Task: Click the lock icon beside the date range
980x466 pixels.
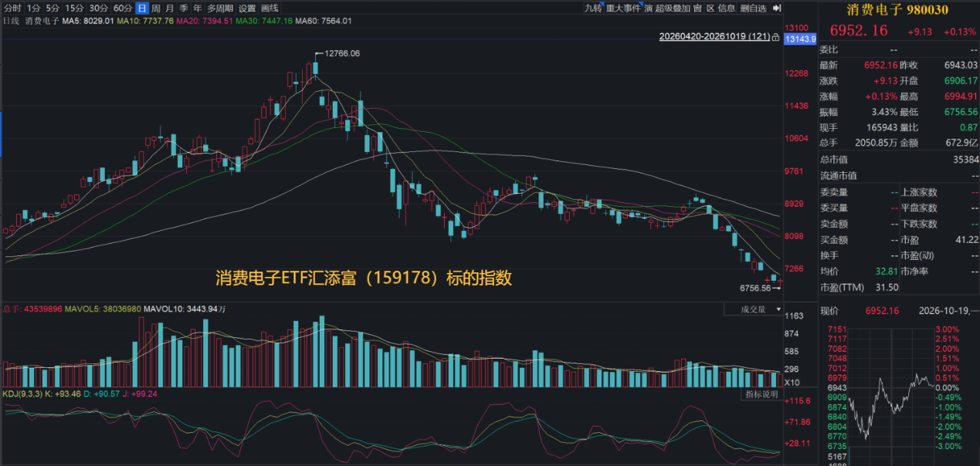Action: [775, 36]
